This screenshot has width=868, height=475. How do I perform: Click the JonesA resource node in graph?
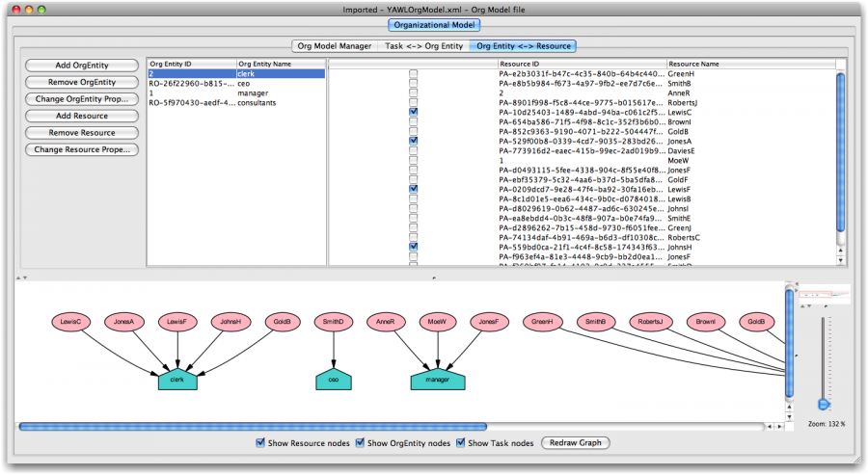pos(123,321)
